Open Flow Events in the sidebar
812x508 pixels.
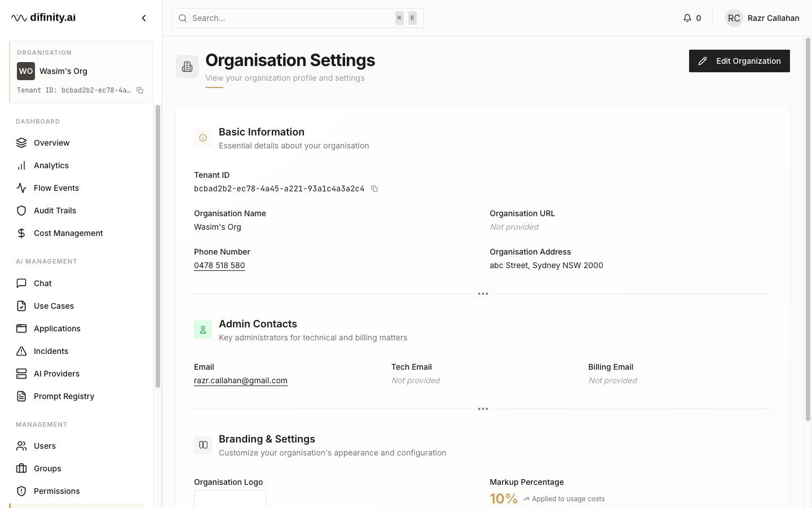click(x=77, y=188)
